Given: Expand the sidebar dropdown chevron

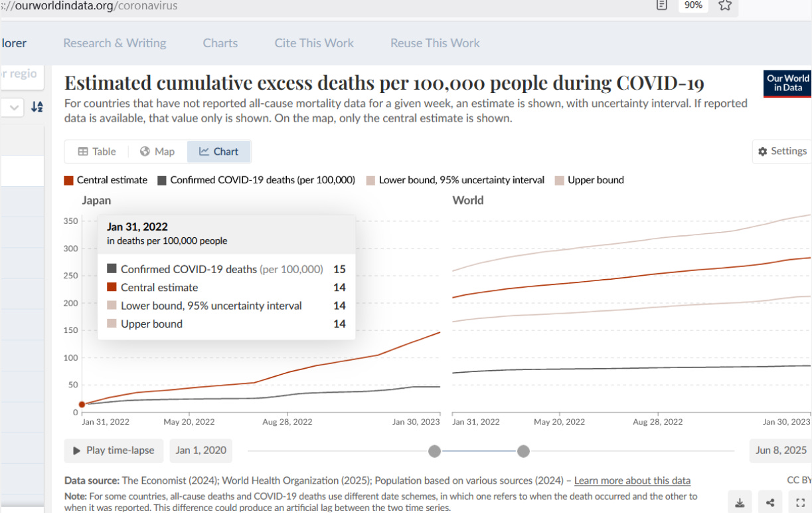Looking at the screenshot, I should (x=14, y=107).
